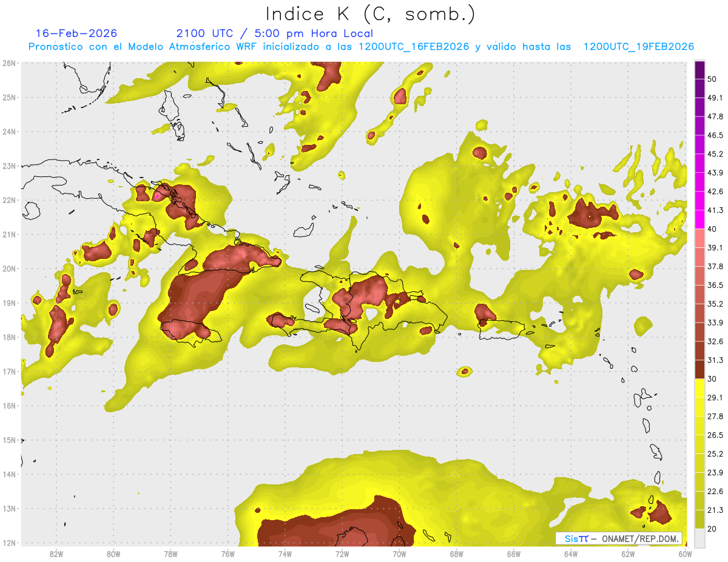
Task: Select the colorbar value '26.5'
Action: click(x=716, y=435)
